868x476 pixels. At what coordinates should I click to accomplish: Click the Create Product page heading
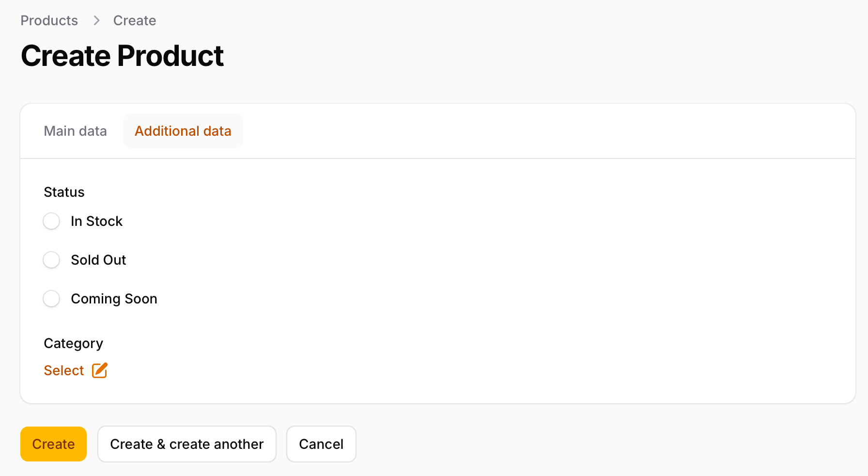click(122, 56)
